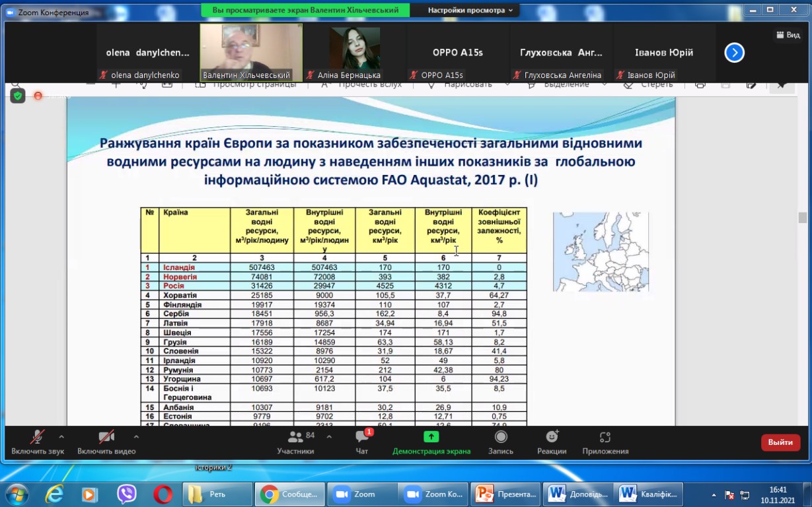Click Ісландія in the country table

tap(179, 267)
